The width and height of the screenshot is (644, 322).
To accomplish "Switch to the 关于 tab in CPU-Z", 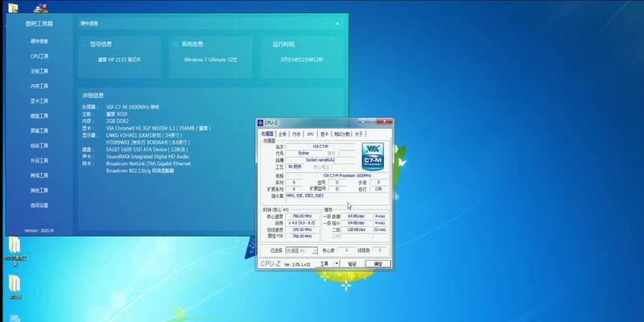I will pyautogui.click(x=358, y=134).
